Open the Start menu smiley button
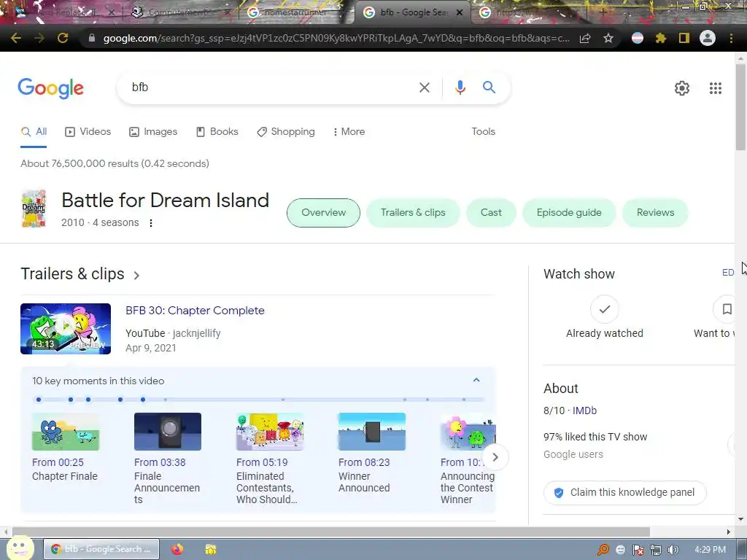 coord(20,548)
